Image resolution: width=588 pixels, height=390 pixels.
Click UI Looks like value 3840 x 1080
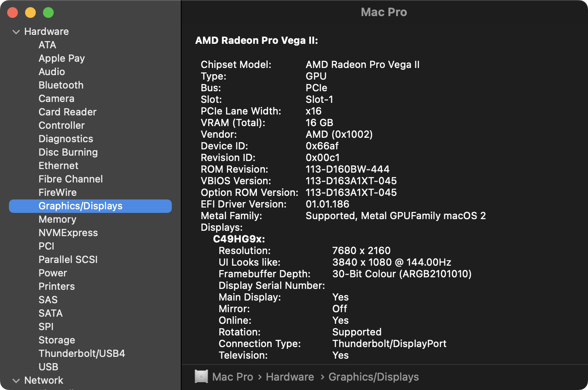(392, 262)
